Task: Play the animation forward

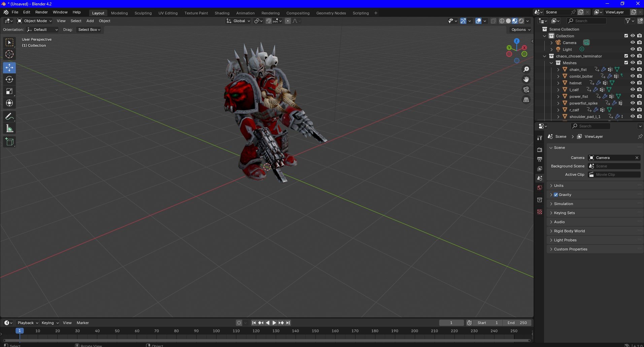Action: (x=274, y=323)
